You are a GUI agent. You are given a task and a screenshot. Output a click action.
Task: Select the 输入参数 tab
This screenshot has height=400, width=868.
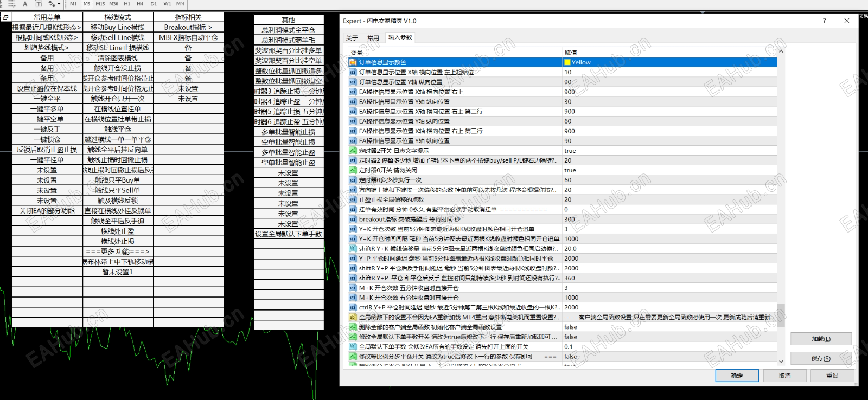400,37
